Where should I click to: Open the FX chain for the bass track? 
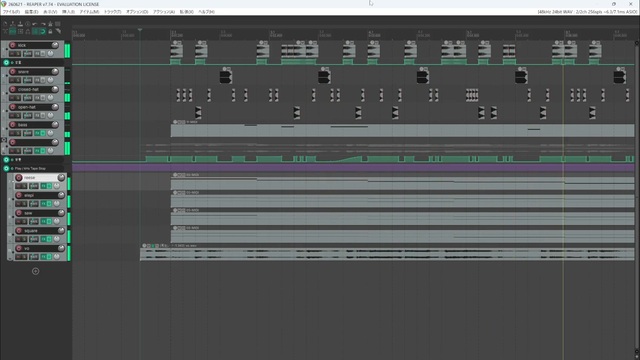tap(37, 133)
